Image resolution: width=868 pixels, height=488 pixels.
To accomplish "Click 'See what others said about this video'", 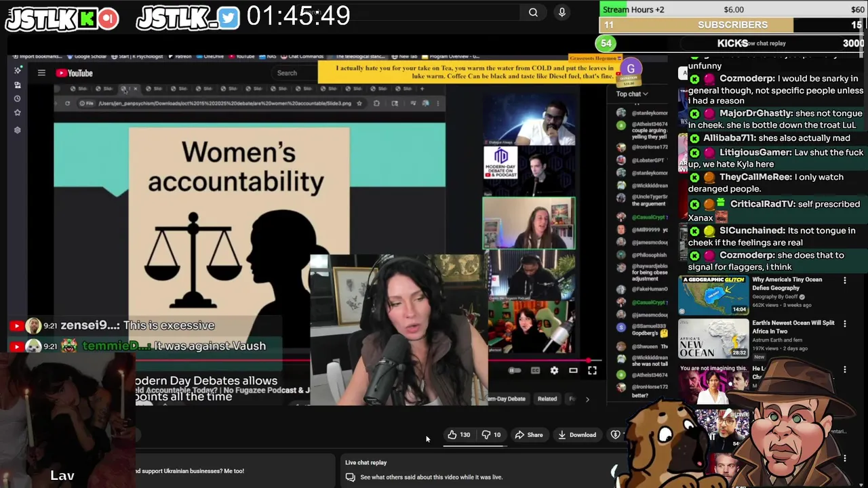I will click(431, 477).
